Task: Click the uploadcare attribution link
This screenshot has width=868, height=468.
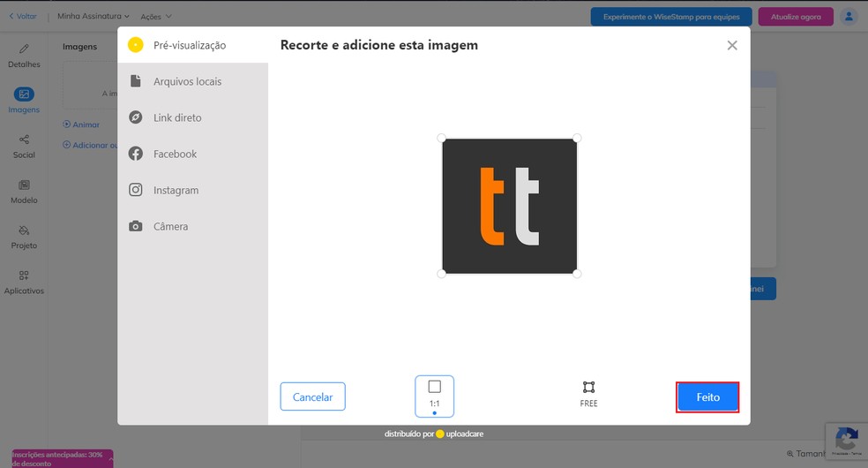Action: 434,434
